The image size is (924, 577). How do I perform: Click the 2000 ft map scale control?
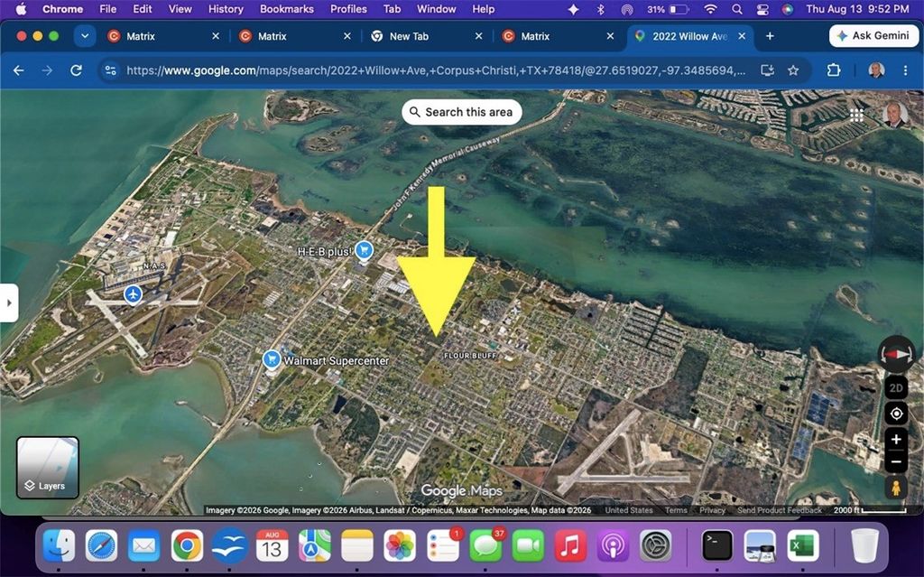870,510
